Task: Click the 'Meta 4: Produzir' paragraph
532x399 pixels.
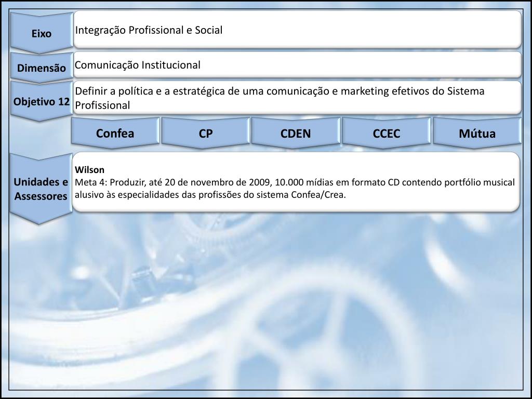Action: (295, 188)
